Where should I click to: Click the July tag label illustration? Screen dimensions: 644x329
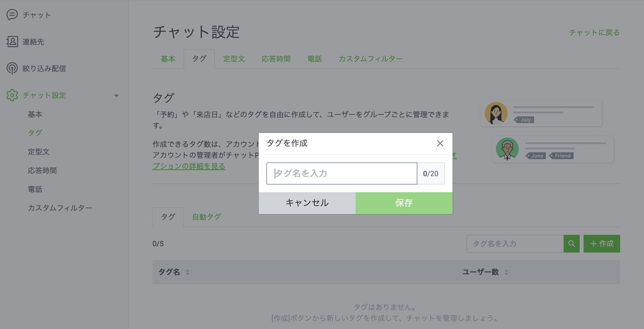pos(524,120)
